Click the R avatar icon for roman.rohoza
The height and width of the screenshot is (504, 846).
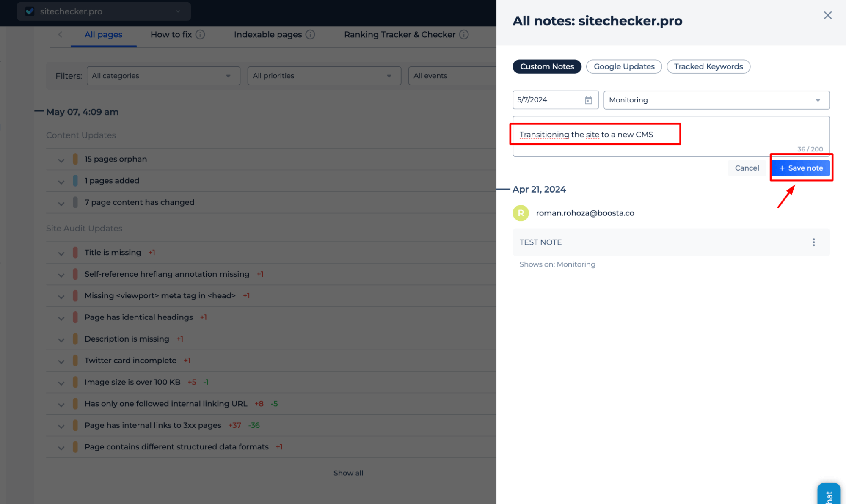coord(520,213)
